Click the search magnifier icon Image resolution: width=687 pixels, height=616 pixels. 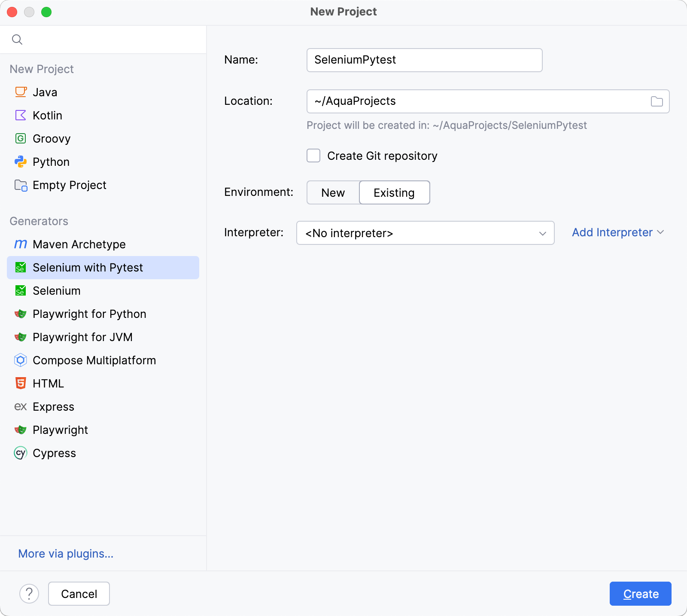[x=17, y=40]
